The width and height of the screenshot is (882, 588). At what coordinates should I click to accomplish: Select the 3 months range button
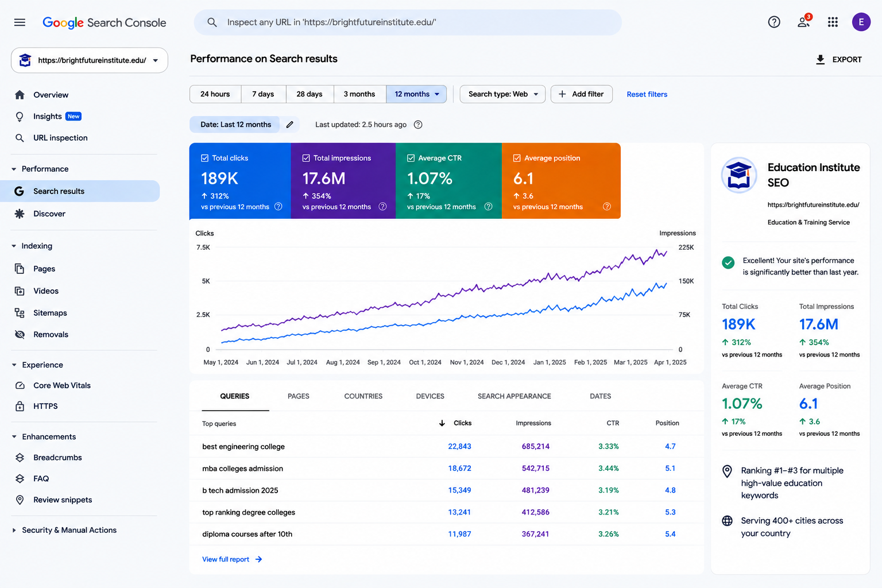[x=359, y=94]
